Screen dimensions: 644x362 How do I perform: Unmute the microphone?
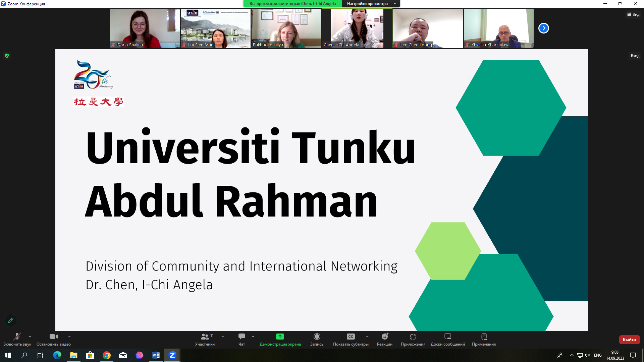pyautogui.click(x=17, y=337)
